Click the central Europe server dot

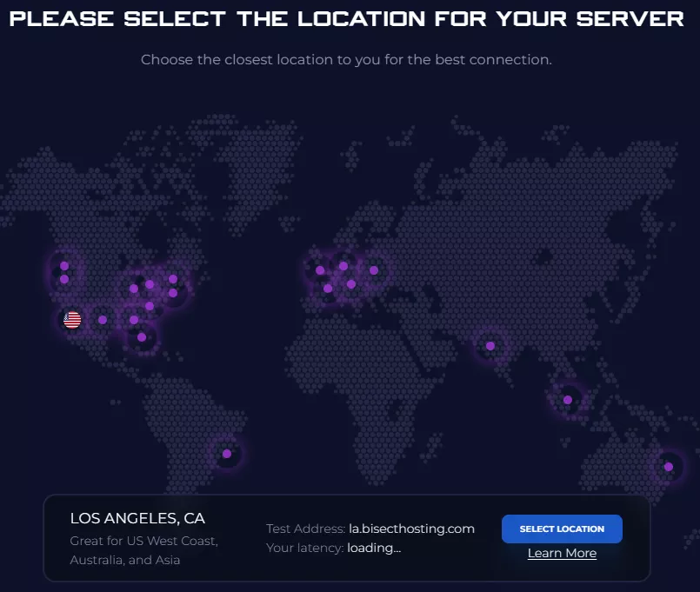click(x=350, y=285)
